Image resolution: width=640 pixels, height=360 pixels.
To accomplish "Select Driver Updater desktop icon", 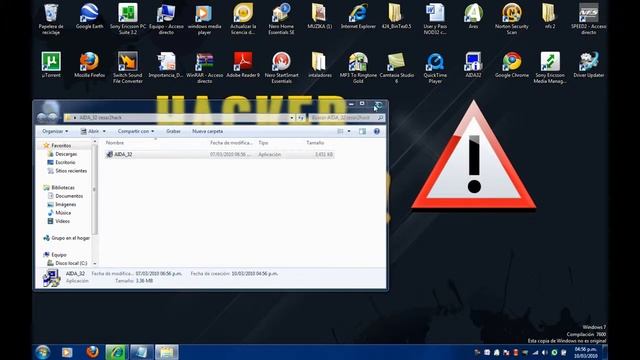I will (x=588, y=64).
